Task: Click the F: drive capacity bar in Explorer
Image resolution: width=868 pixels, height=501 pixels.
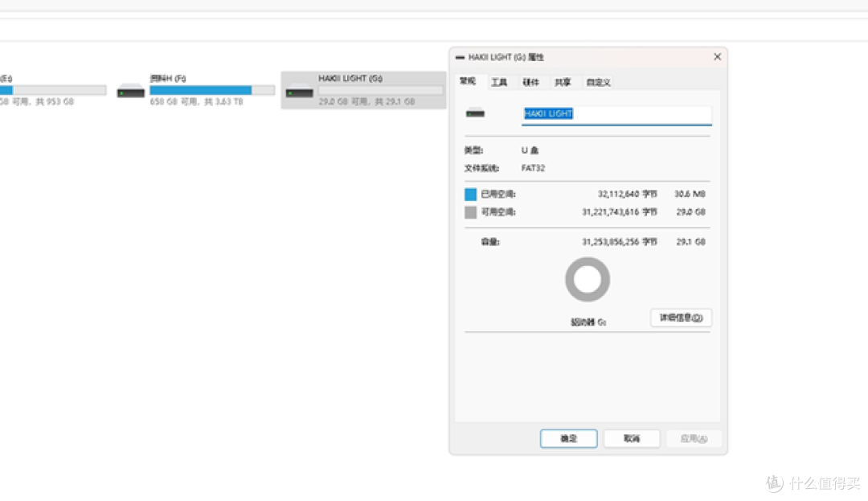Action: coord(212,90)
